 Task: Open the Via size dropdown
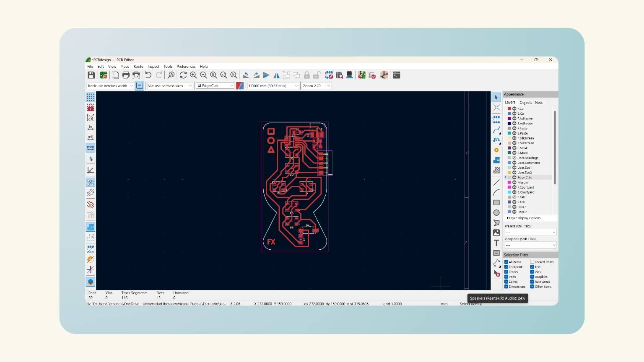coord(170,85)
